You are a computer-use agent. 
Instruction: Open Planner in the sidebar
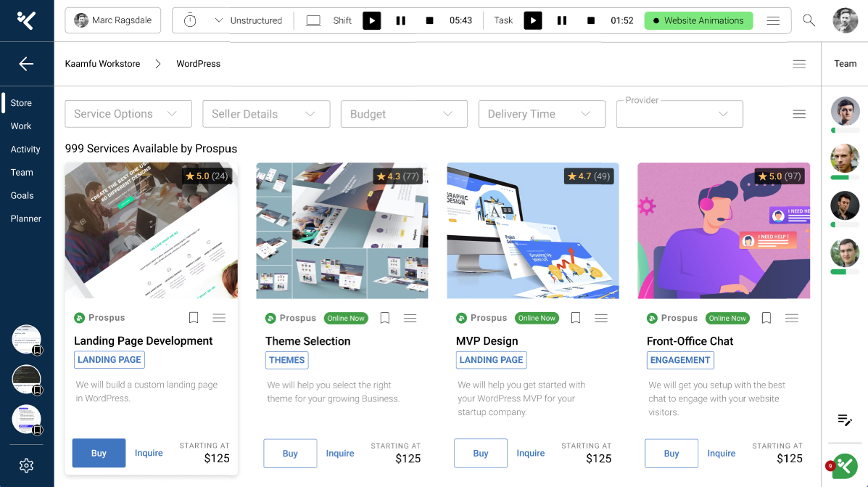26,219
